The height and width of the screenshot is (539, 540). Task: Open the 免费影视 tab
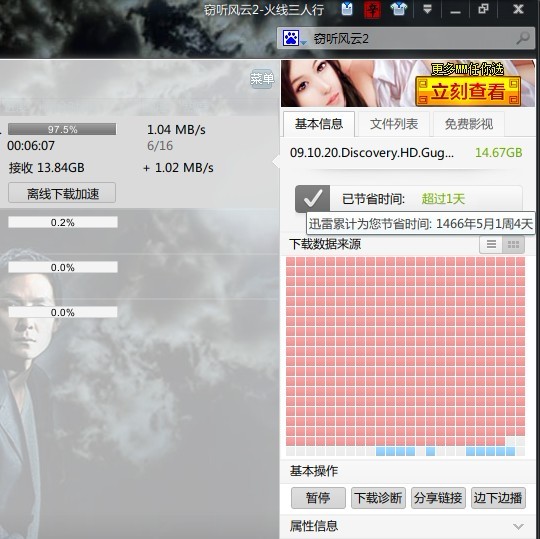point(469,124)
